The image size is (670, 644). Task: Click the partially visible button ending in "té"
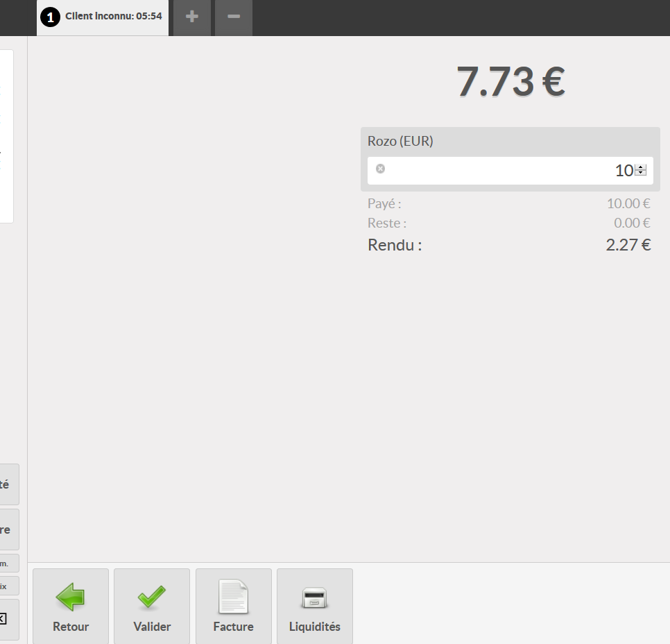[x=8, y=484]
